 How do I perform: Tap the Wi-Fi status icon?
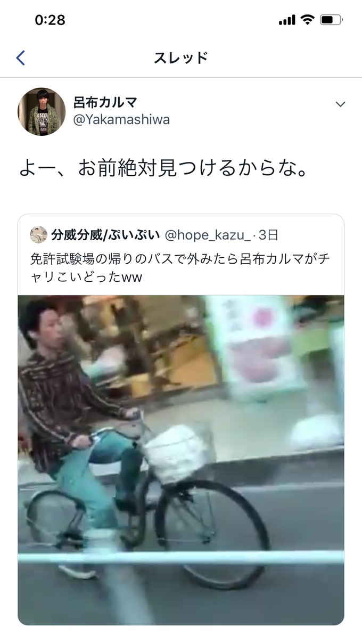tap(307, 20)
